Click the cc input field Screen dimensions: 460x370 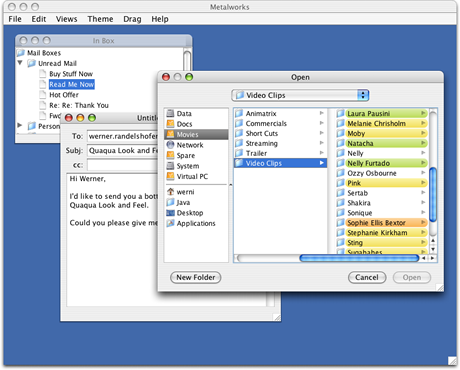pyautogui.click(x=123, y=165)
